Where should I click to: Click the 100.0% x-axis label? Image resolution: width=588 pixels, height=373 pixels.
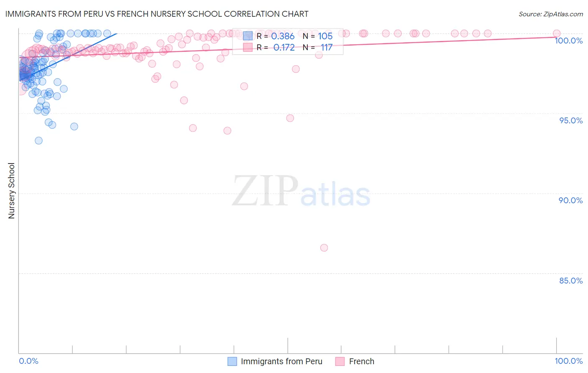pos(568,361)
